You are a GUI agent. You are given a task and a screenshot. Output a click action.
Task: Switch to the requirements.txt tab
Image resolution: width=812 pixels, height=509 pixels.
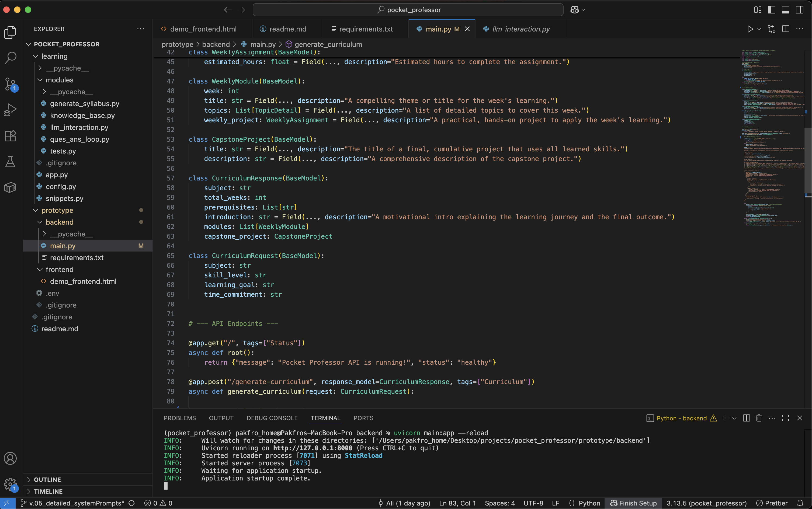(365, 29)
